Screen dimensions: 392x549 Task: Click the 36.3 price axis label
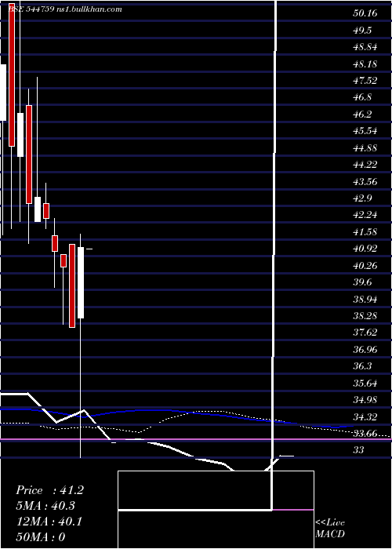pos(362,366)
